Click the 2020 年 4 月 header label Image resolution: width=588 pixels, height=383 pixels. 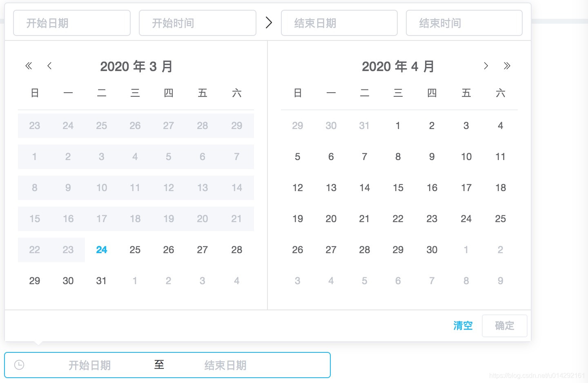point(398,66)
